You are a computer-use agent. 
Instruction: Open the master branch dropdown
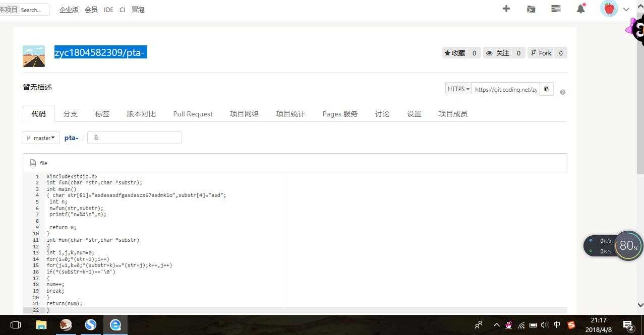[x=41, y=138]
